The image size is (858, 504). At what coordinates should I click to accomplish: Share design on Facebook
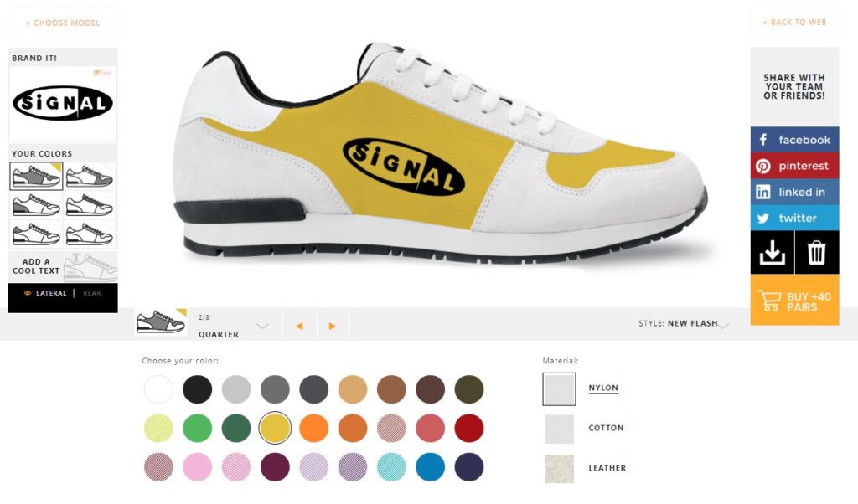pos(794,140)
